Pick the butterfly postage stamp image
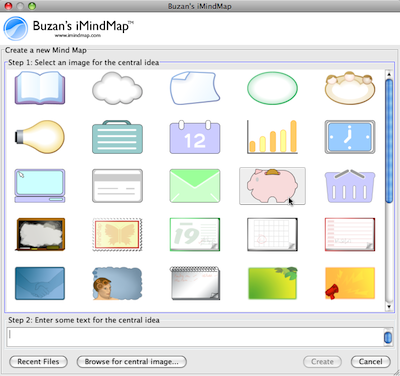Image resolution: width=400 pixels, height=376 pixels. pos(117,234)
